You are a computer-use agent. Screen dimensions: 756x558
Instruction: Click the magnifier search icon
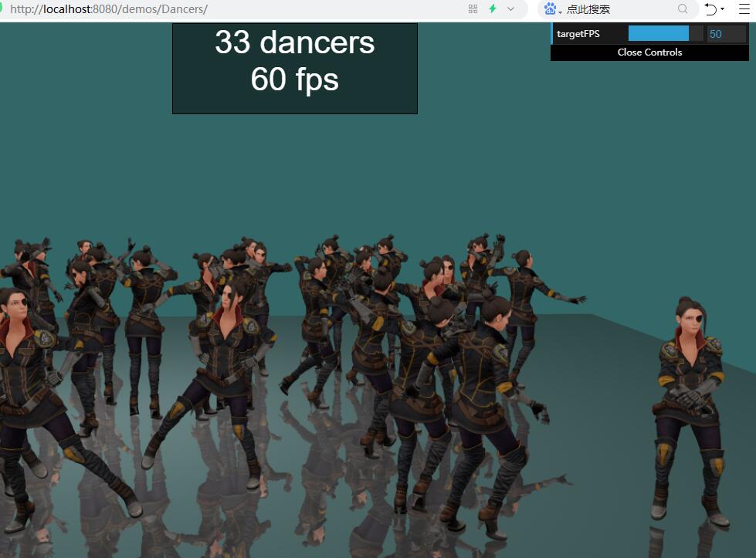coord(683,8)
